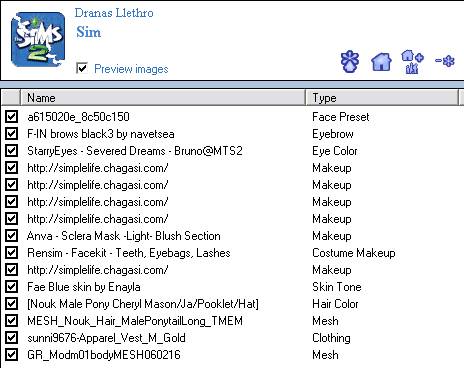
Task: Select the a615020e_8c50c150 row name
Action: 78,117
